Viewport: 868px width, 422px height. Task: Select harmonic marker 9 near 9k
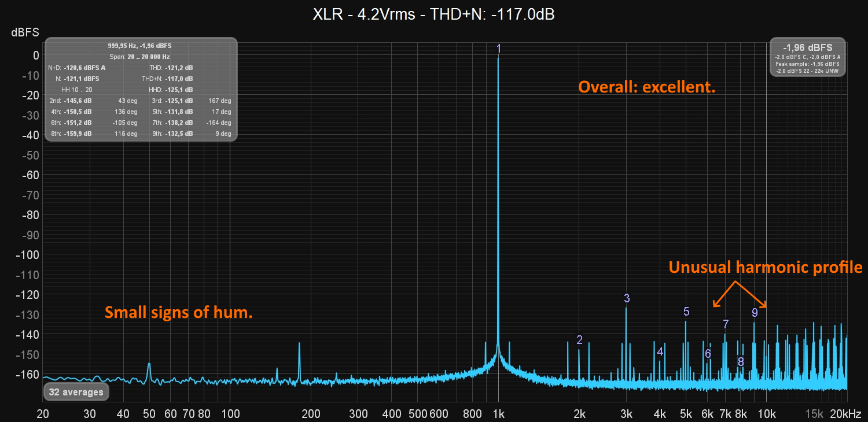pos(755,312)
